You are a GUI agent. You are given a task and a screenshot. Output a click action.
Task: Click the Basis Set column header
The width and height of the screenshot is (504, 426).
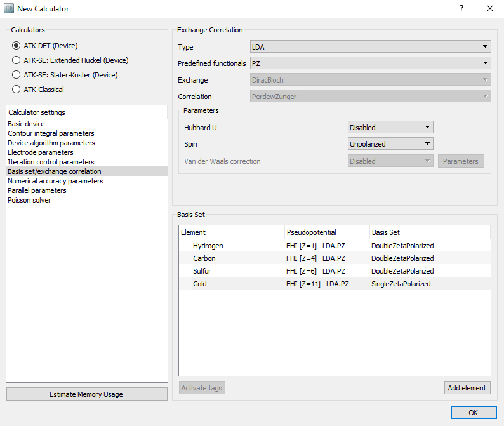(430, 232)
